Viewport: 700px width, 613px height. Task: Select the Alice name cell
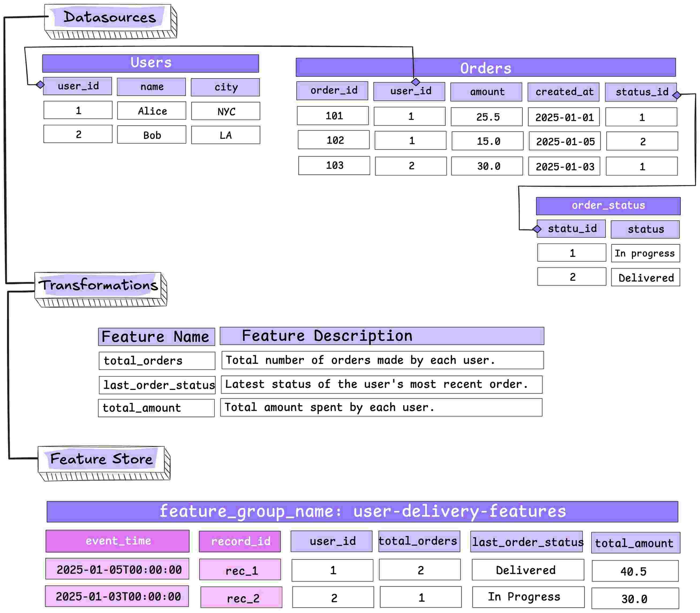click(x=152, y=111)
